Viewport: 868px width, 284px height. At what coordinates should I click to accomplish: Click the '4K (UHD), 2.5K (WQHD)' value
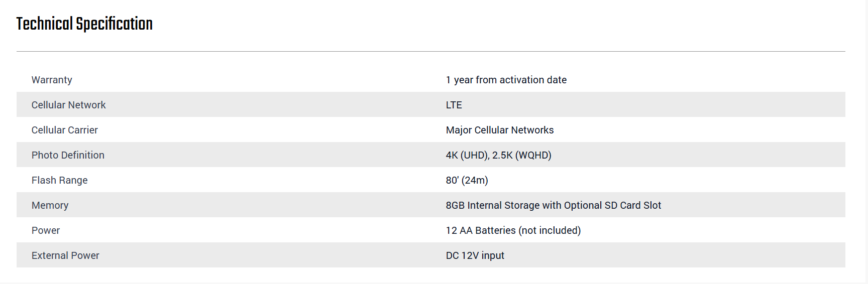(498, 155)
